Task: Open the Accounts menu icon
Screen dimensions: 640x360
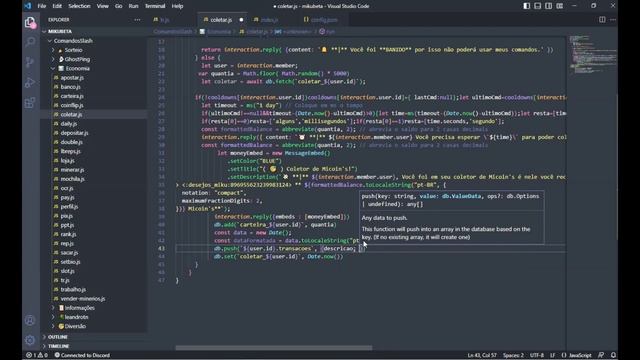Action: click(30, 320)
